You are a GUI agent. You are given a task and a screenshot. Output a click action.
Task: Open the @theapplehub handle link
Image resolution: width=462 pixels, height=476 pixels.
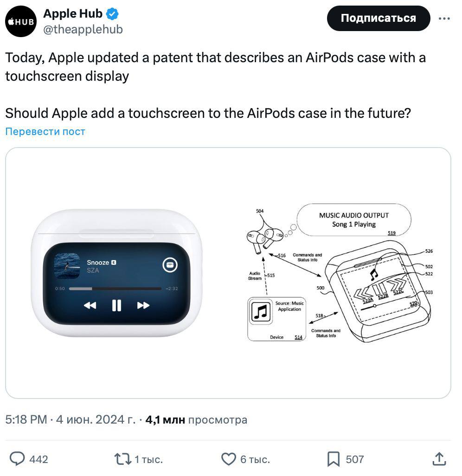coord(83,29)
